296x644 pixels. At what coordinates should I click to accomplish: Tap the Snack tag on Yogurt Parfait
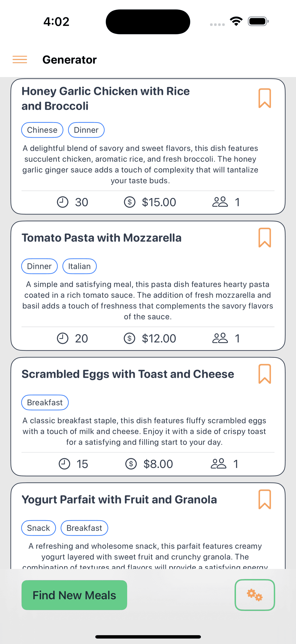[39, 528]
